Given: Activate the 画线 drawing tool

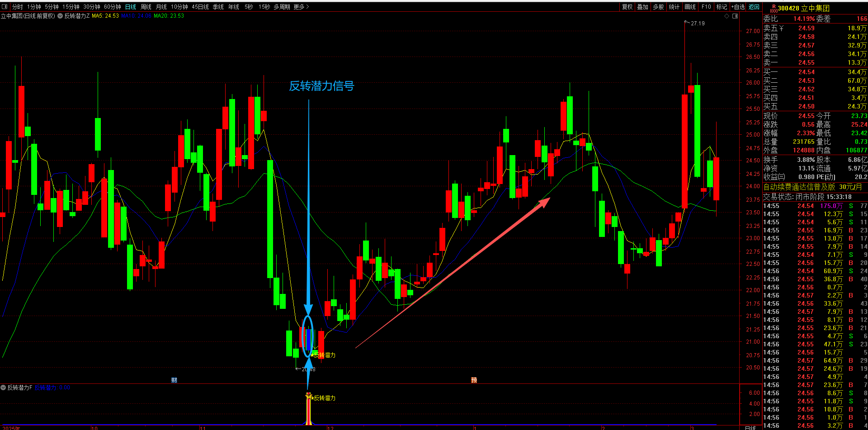Looking at the screenshot, I should pos(690,7).
